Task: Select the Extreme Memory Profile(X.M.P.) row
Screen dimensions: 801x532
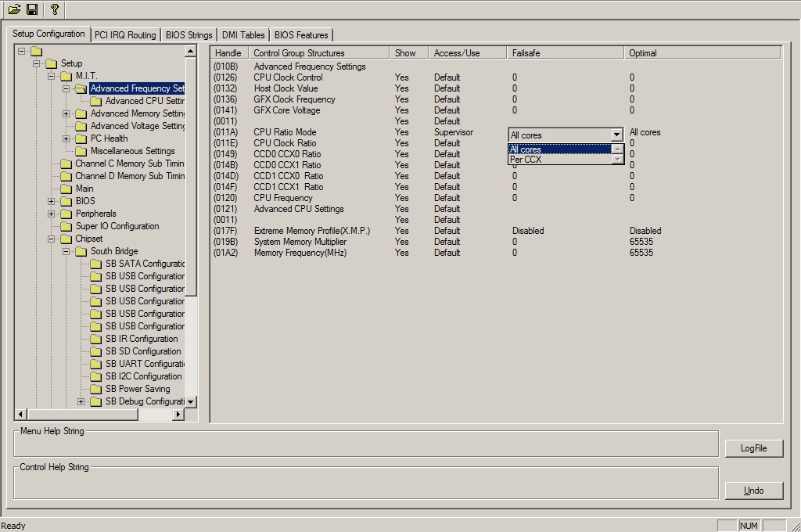Action: coord(311,231)
